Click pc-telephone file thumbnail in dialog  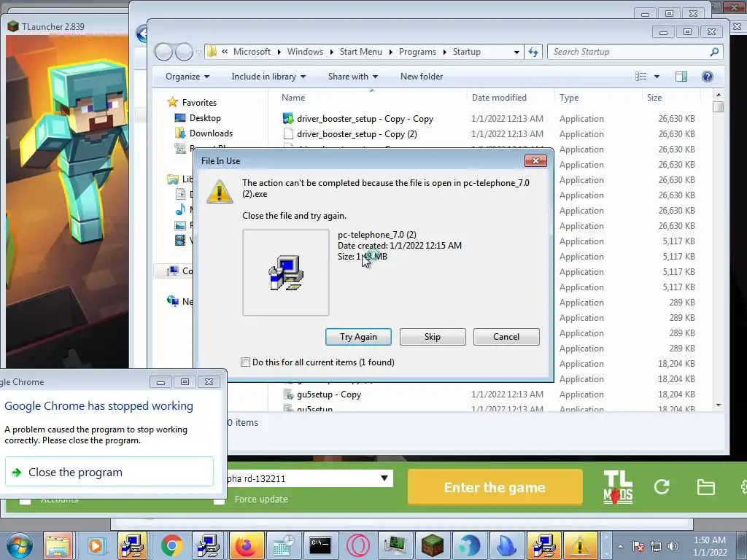tap(286, 273)
